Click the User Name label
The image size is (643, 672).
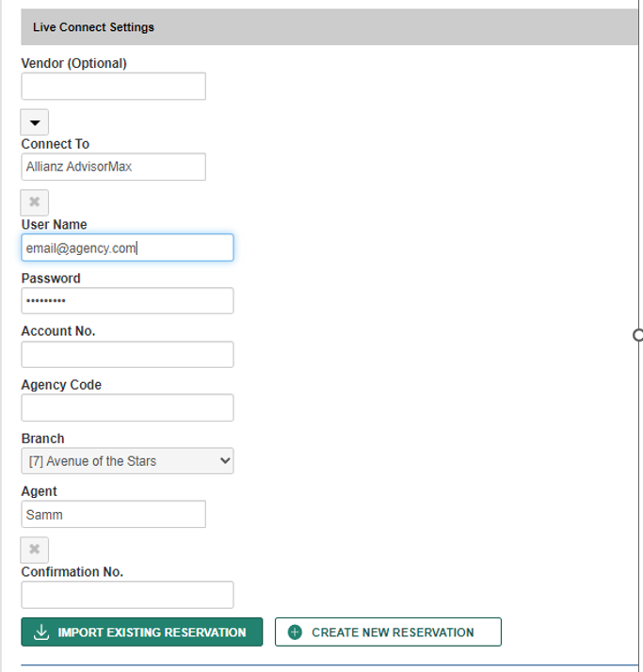point(54,225)
